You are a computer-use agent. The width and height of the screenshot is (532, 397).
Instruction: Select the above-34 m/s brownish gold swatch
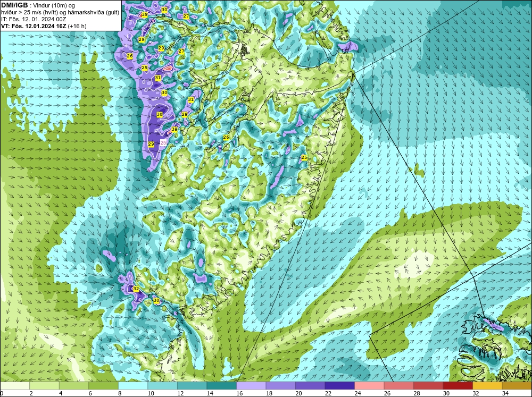click(x=517, y=386)
